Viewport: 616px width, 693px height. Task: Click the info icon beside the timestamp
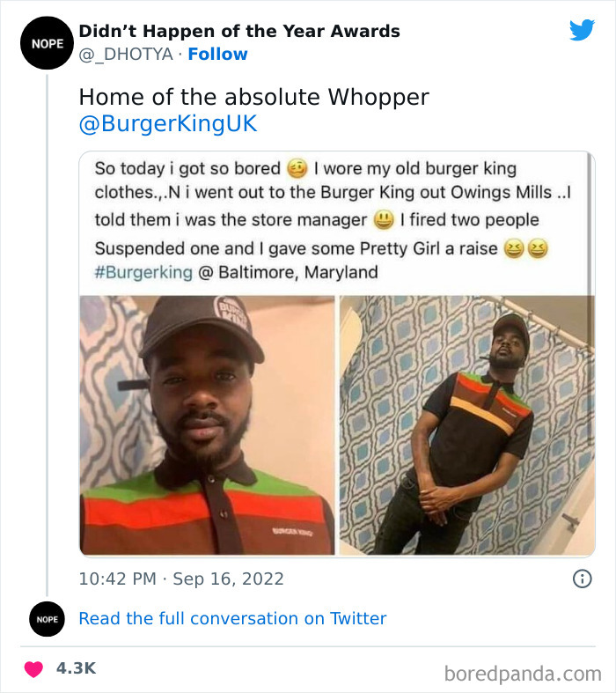pyautogui.click(x=582, y=579)
